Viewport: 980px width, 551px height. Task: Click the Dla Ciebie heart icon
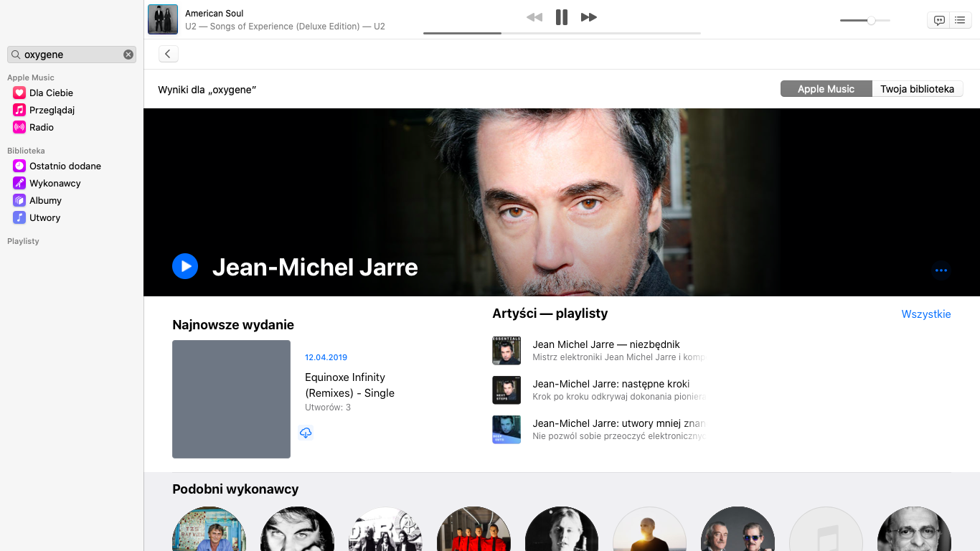[x=19, y=93]
